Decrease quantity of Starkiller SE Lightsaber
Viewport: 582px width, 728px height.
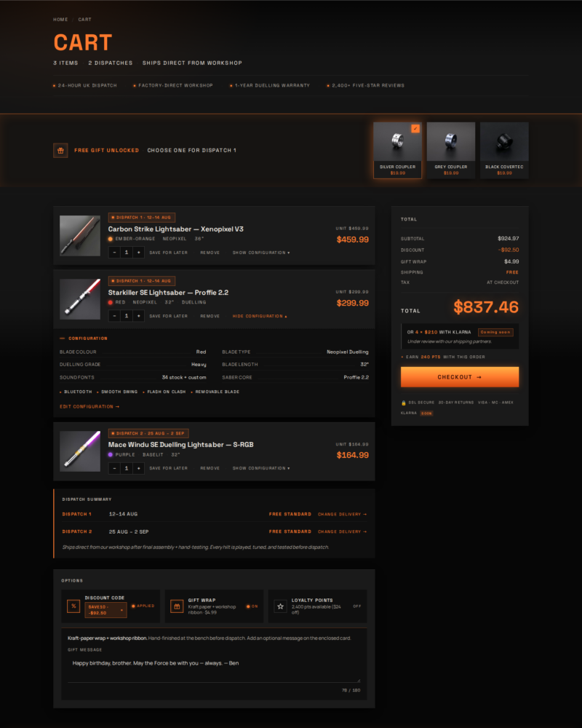(x=115, y=316)
